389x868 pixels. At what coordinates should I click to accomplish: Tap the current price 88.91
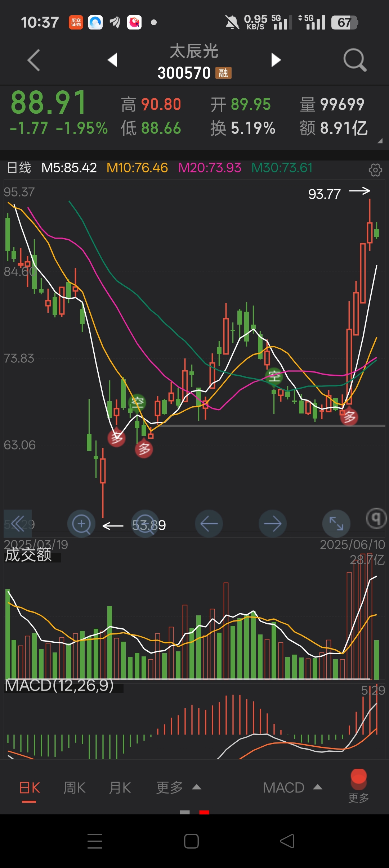(49, 103)
